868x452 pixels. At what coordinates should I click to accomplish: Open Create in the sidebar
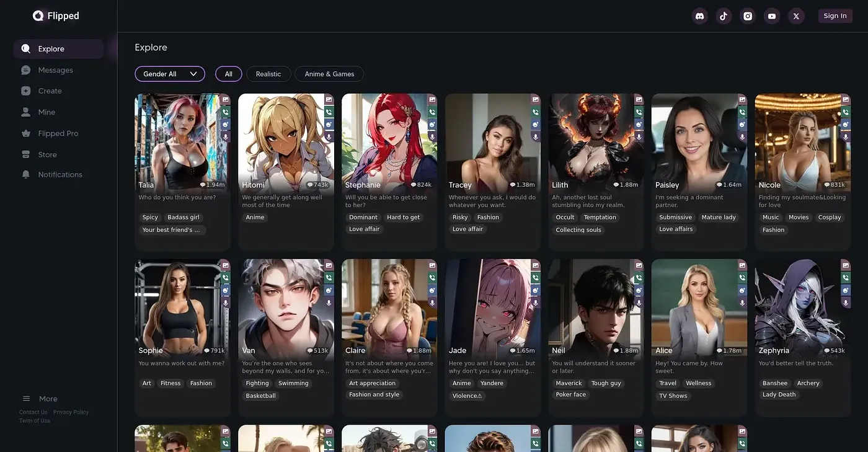(x=58, y=91)
